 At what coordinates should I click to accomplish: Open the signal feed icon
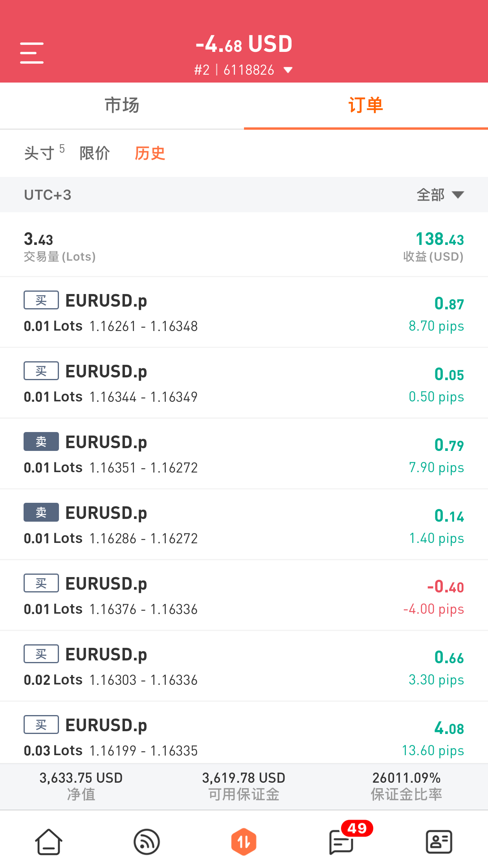147,842
